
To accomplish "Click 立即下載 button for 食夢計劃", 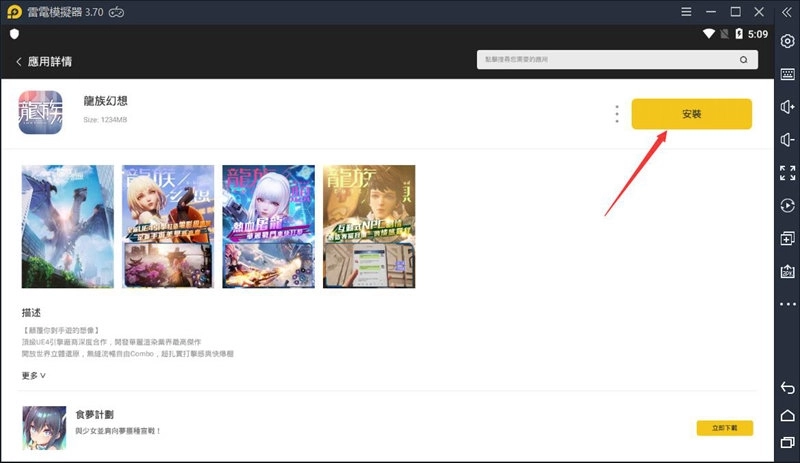I will click(724, 428).
